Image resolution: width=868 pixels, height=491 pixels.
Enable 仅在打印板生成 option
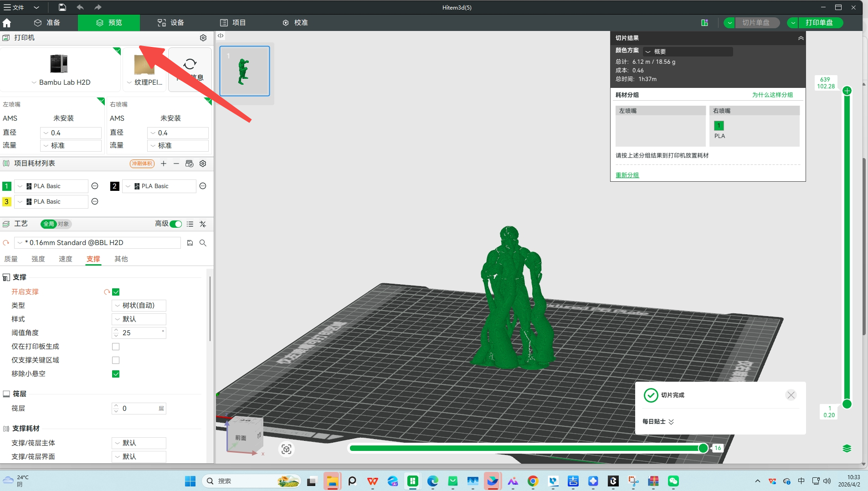click(x=116, y=346)
